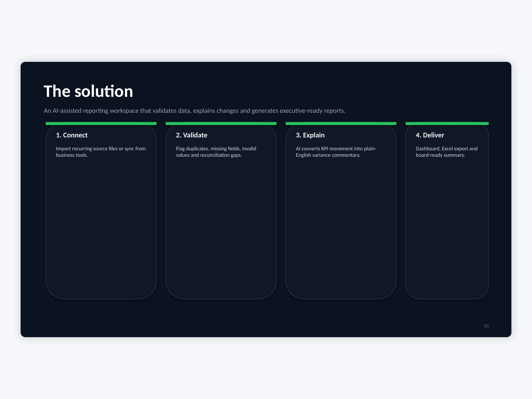Click the slide page number 03

click(x=486, y=326)
